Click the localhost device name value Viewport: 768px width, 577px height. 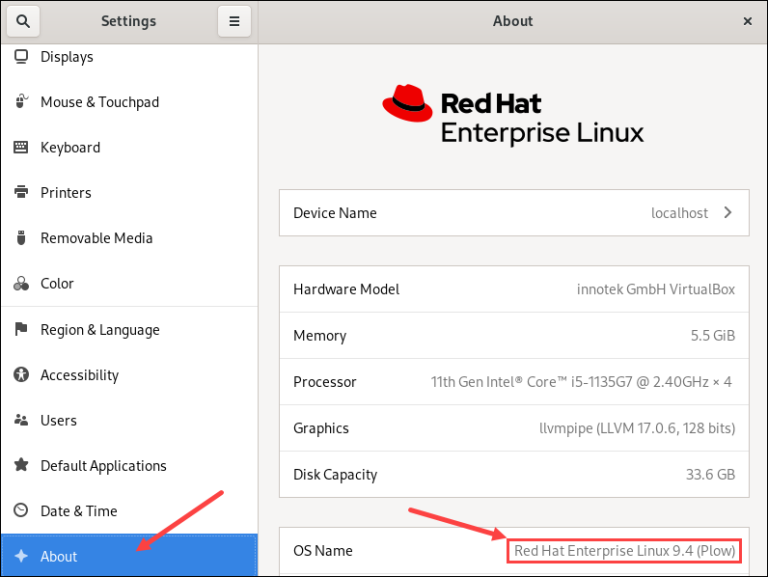679,213
